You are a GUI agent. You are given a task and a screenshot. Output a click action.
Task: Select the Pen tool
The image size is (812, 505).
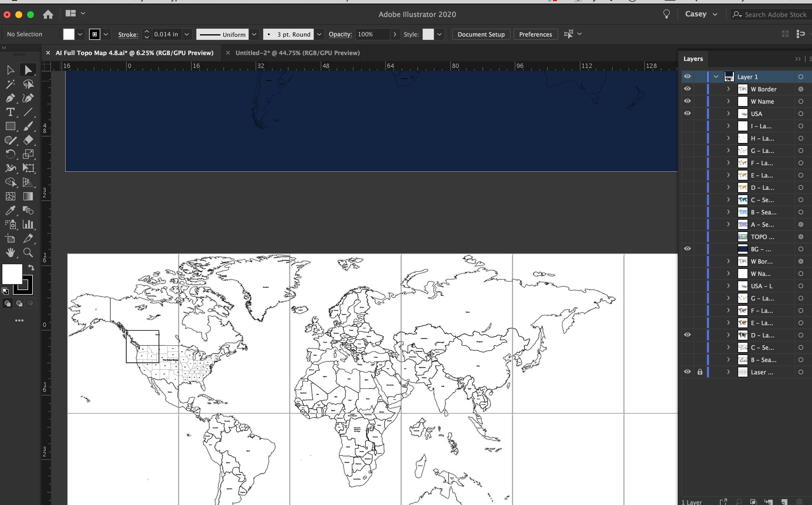[x=10, y=98]
